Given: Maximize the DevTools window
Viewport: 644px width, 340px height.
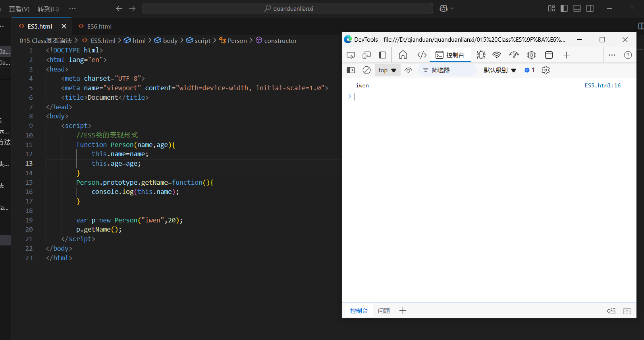Looking at the screenshot, I should pyautogui.click(x=602, y=39).
